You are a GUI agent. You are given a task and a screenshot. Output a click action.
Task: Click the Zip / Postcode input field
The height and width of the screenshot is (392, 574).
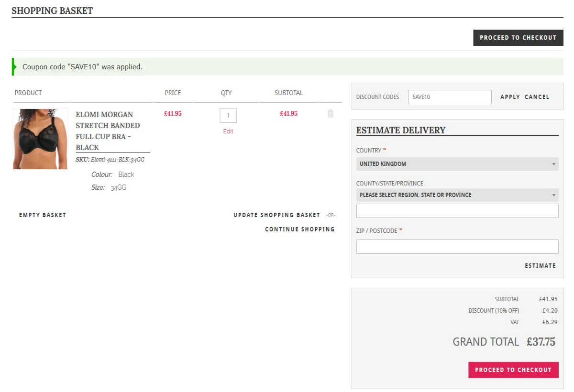pyautogui.click(x=457, y=247)
